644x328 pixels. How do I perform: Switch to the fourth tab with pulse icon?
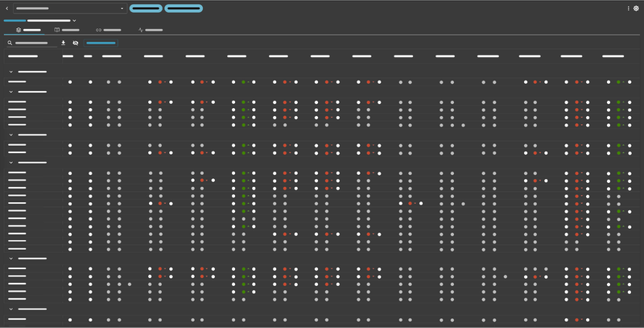coord(141,30)
